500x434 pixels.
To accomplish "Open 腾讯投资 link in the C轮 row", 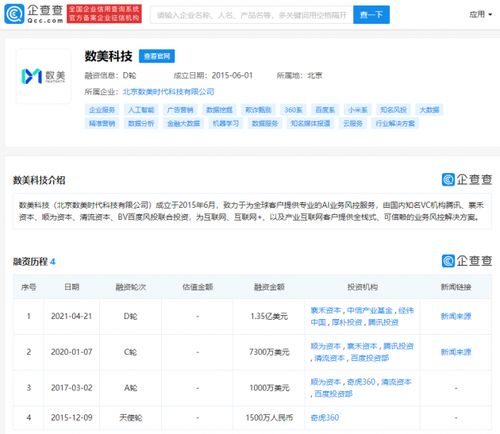I will (x=398, y=346).
